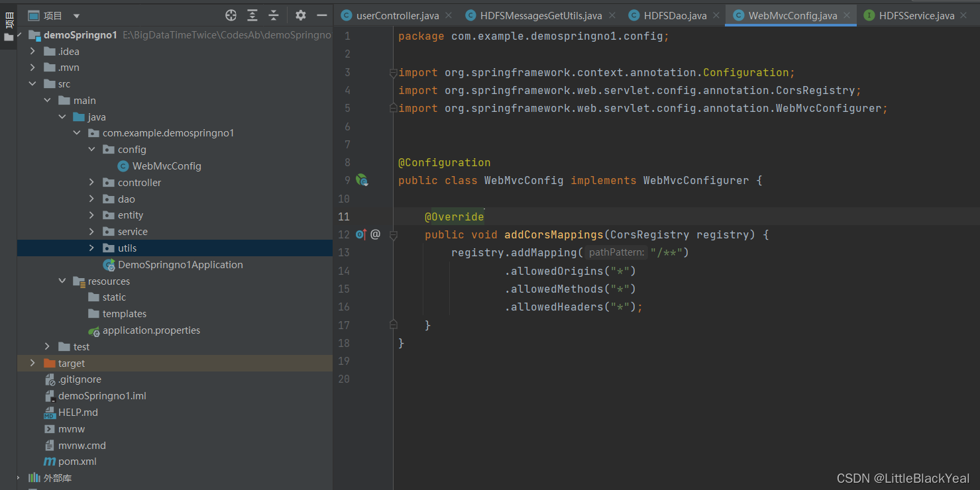Select demoSpringno1 project root node

(x=80, y=35)
